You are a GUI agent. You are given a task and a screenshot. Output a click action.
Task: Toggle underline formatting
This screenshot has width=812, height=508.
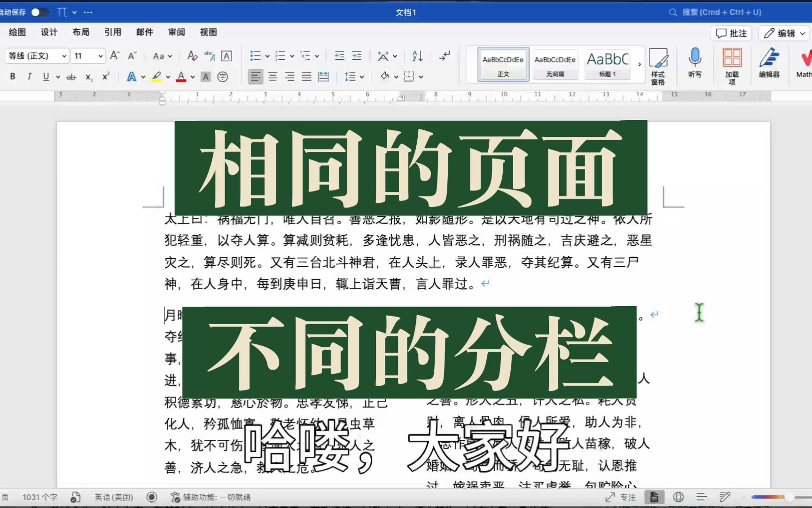tap(45, 76)
